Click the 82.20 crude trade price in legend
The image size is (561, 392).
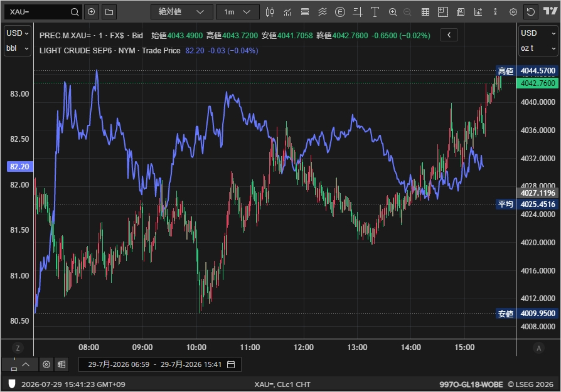coord(195,51)
